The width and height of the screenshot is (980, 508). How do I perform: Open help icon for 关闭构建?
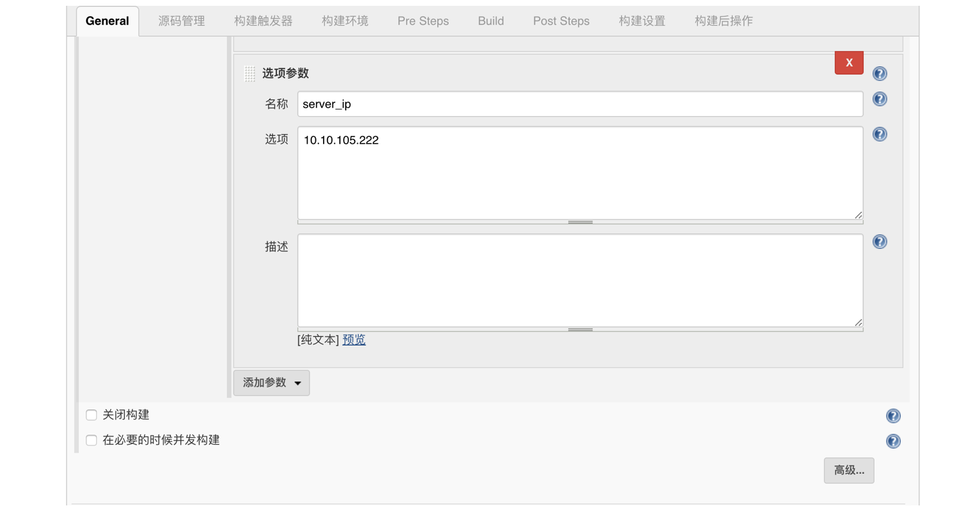click(893, 416)
